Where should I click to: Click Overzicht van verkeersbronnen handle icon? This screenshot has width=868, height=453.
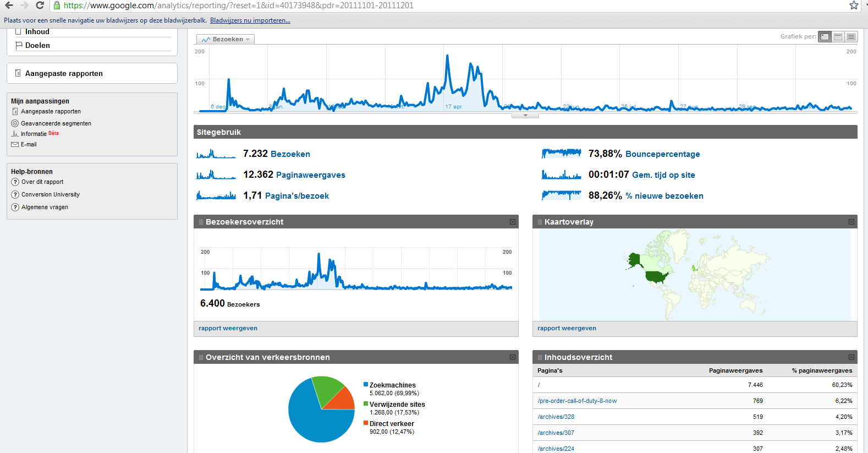(x=201, y=357)
